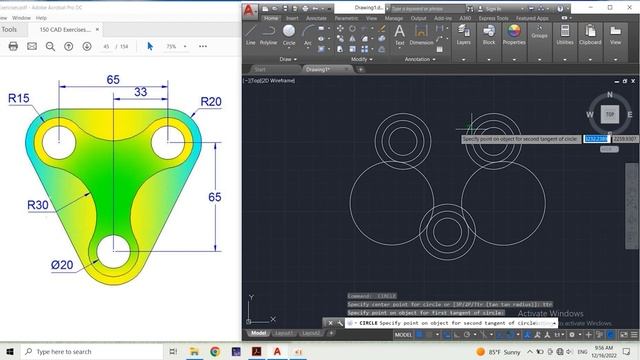Screen dimensions: 640x360
Task: Click the AutoCAD keyword search field
Action: [427, 9]
